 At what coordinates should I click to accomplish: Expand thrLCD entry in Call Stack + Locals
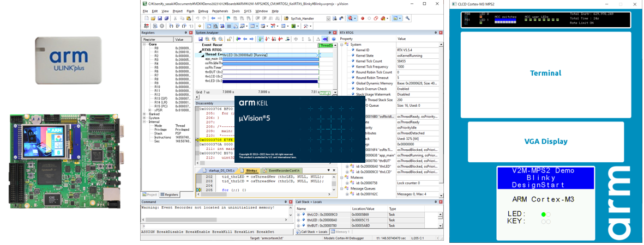pos(299,215)
